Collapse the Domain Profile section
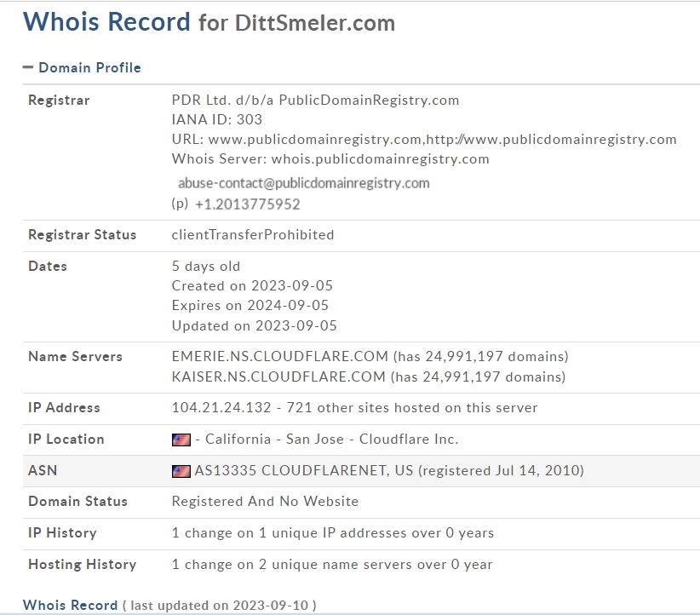700x615 pixels. (28, 67)
